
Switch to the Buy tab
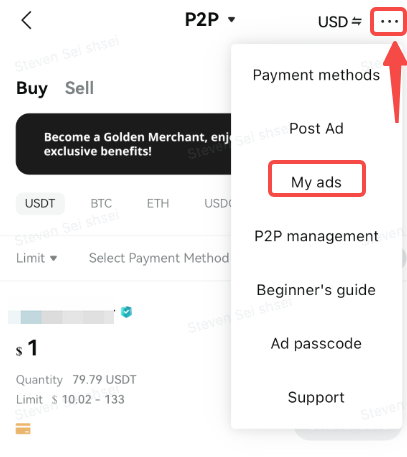[x=32, y=88]
